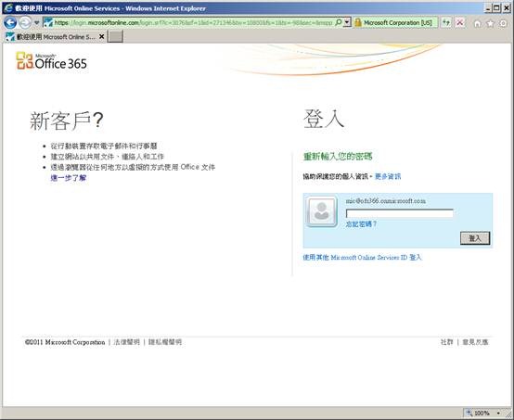This screenshot has height=420, width=514.
Task: Click the Refresh page icon
Action: point(446,22)
